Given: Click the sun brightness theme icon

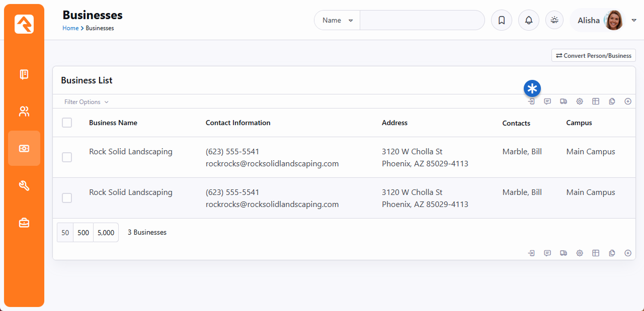Looking at the screenshot, I should [554, 20].
